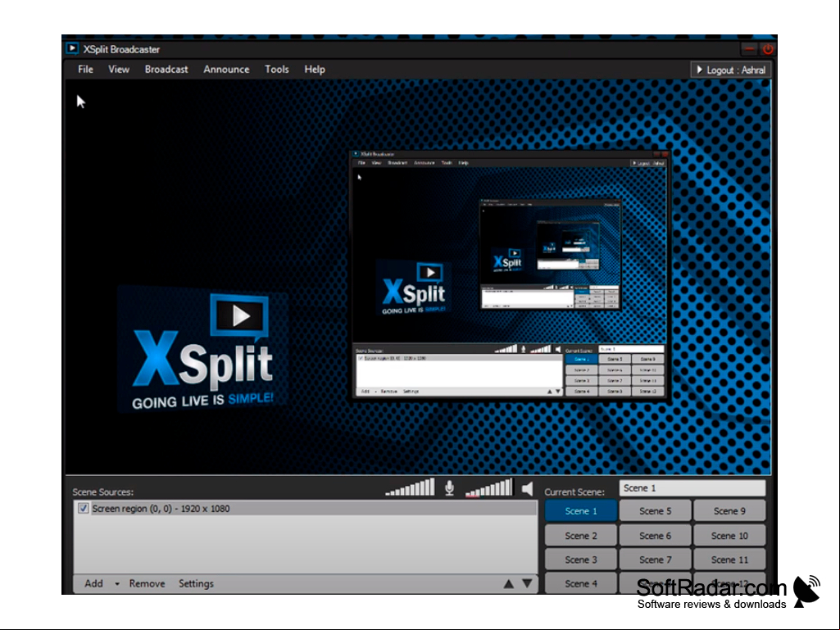This screenshot has height=630, width=840.
Task: Click the red power exit icon
Action: tap(768, 49)
